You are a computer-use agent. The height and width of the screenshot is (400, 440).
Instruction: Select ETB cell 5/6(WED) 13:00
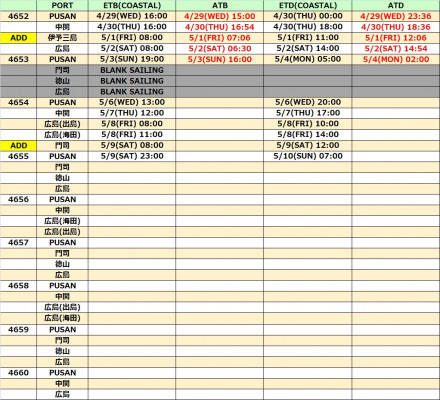(x=132, y=102)
